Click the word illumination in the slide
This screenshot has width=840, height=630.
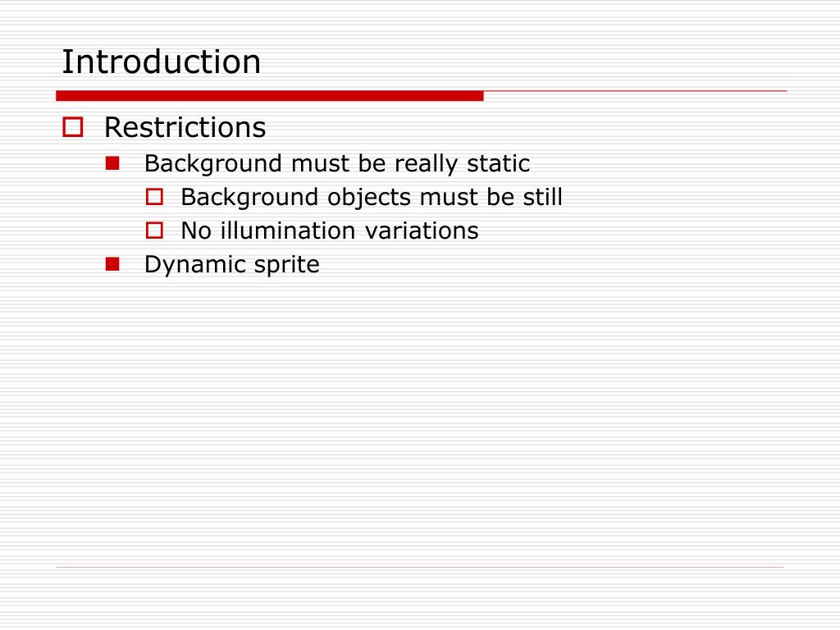pos(289,231)
